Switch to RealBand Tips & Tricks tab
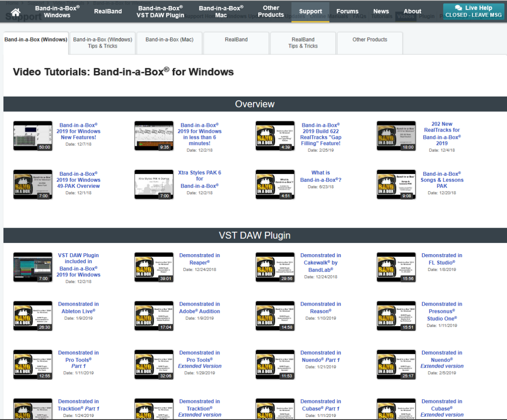507x420 pixels. (303, 43)
